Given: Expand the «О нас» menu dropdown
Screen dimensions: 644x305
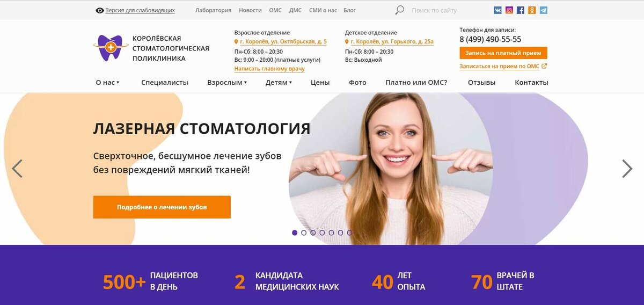Looking at the screenshot, I should click(107, 83).
